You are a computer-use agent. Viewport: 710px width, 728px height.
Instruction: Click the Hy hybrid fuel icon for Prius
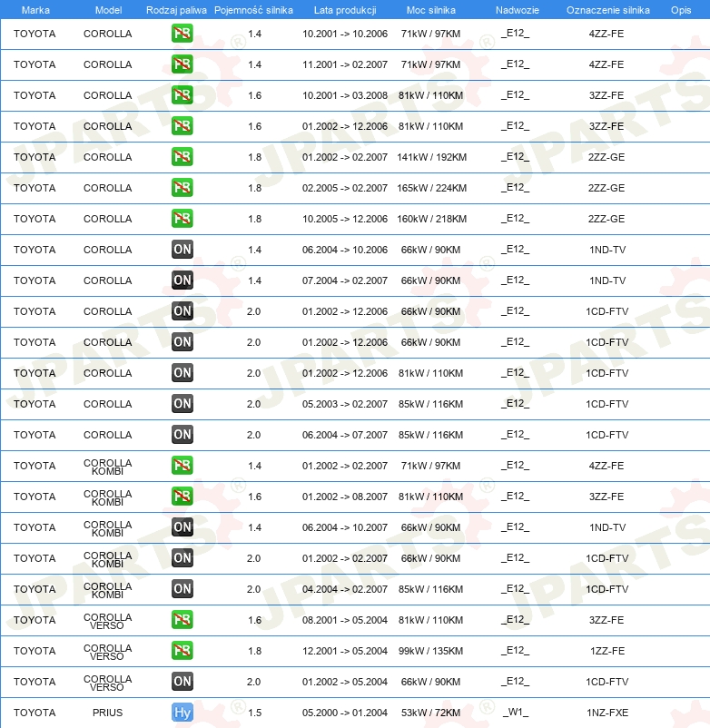point(182,713)
